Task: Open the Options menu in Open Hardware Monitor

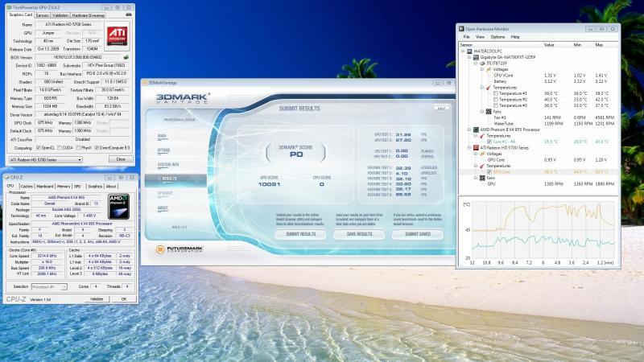Action: (497, 37)
